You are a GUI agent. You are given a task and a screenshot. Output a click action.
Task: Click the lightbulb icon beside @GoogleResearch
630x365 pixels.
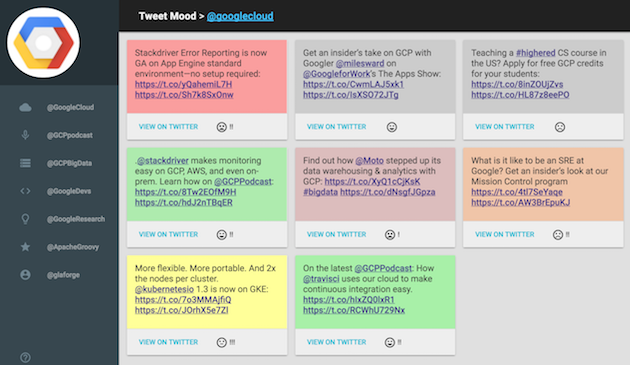click(x=25, y=219)
